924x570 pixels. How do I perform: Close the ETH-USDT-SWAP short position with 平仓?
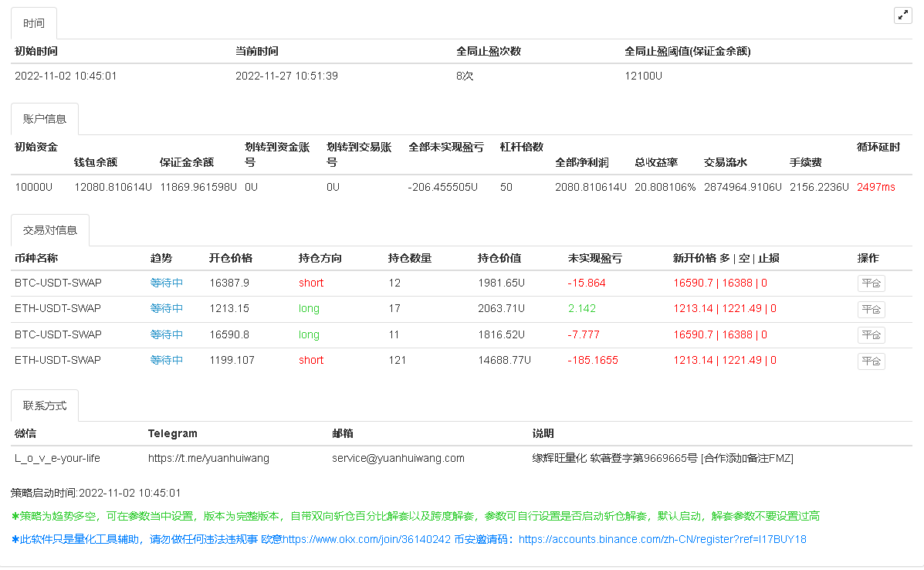point(871,361)
